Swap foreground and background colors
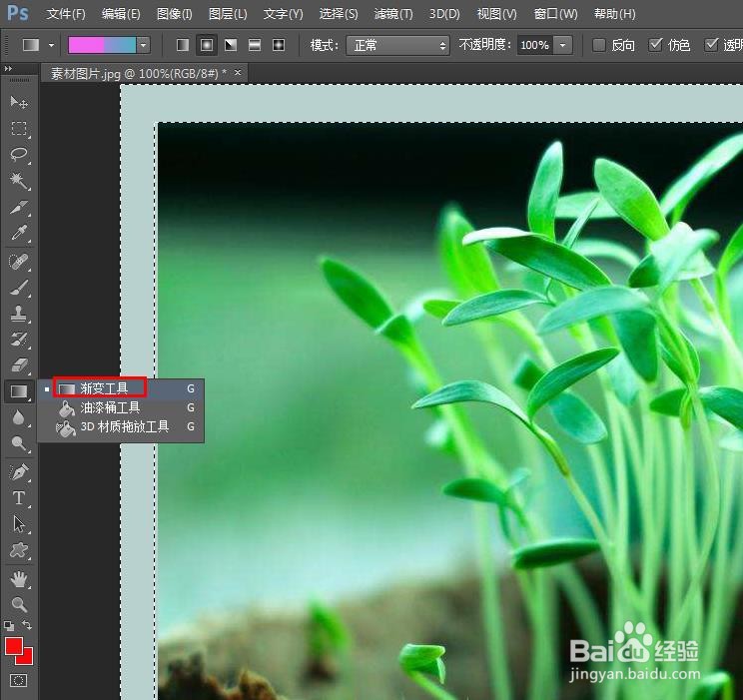 (27, 625)
